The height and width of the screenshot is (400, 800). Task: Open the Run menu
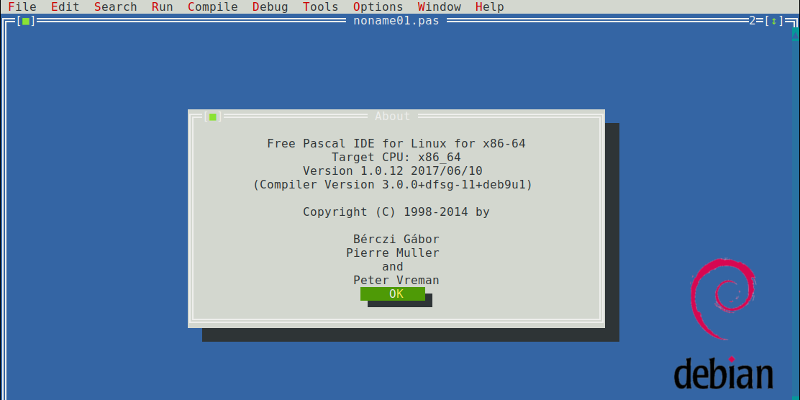[162, 7]
